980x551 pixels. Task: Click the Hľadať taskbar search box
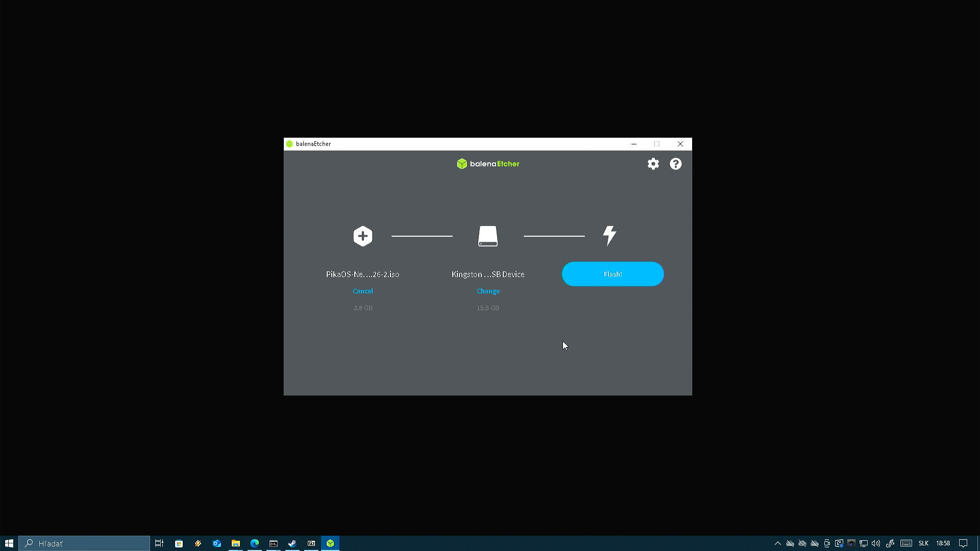pos(84,543)
